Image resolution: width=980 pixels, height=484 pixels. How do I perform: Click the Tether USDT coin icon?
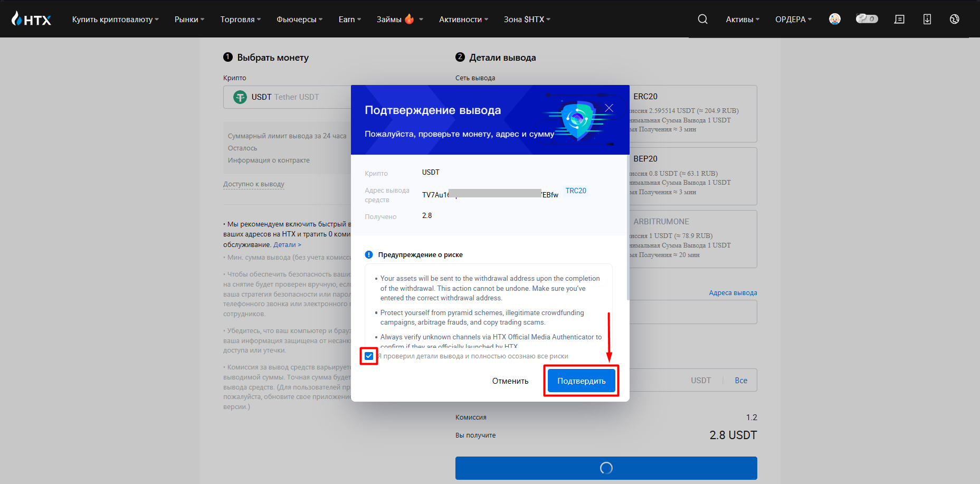(240, 97)
